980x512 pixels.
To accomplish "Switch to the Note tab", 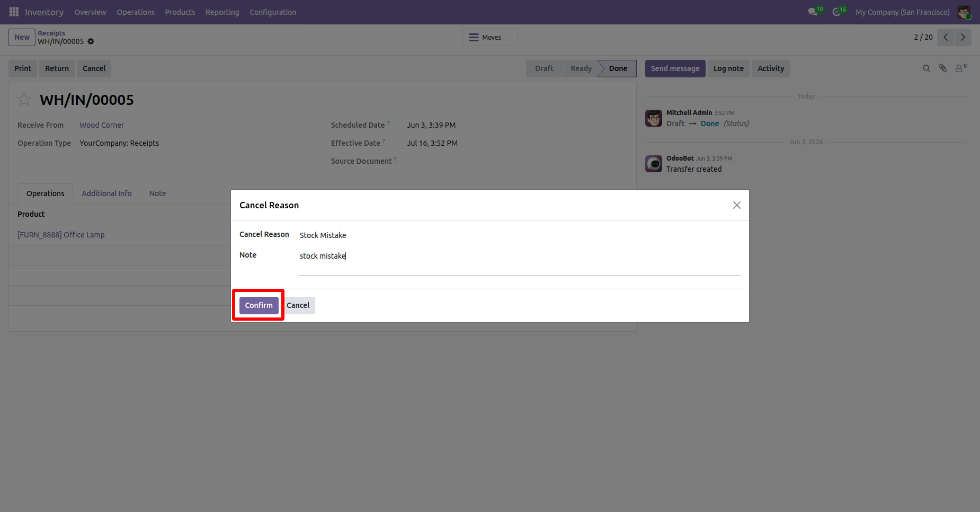I will (157, 193).
